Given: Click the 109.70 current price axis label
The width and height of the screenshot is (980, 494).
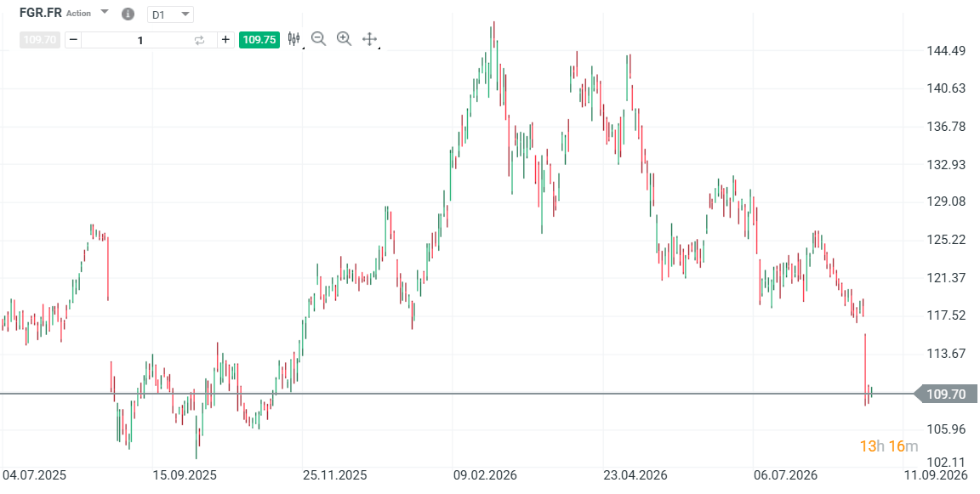Looking at the screenshot, I should click(x=945, y=394).
